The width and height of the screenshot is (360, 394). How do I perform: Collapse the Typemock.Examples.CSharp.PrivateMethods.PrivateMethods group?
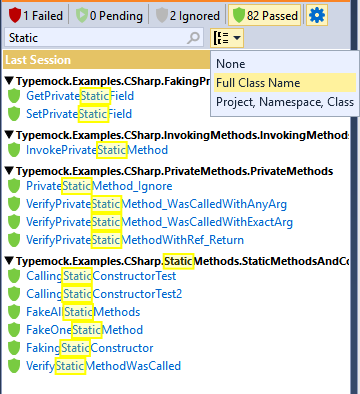pyautogui.click(x=10, y=171)
